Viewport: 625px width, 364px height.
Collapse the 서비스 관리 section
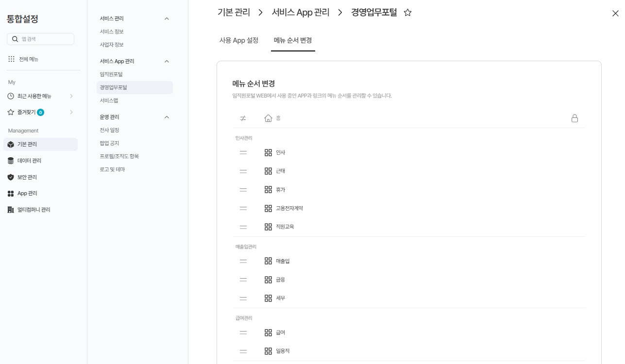pyautogui.click(x=167, y=18)
